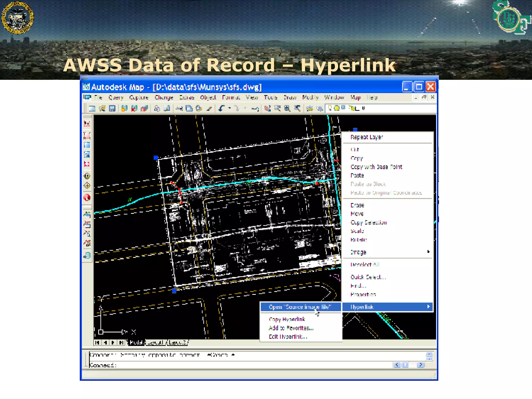Click the topmost red icon in left toolbar
This screenshot has height=399, width=532.
(87, 124)
